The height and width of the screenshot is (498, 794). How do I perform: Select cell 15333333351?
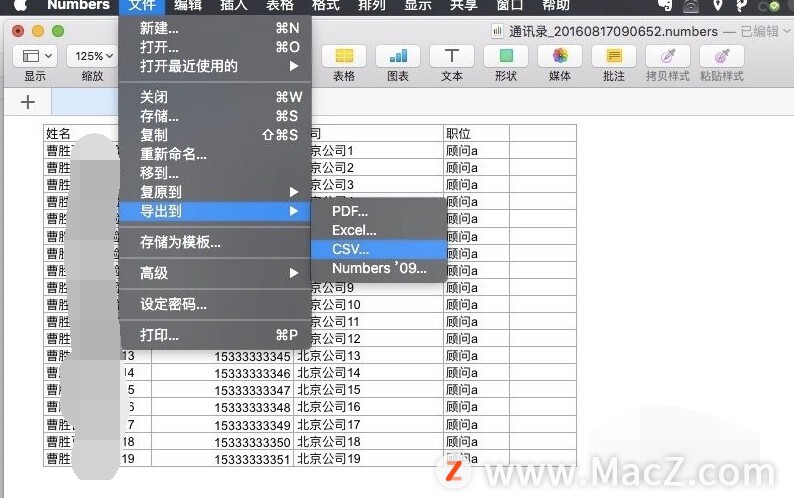tap(222, 459)
